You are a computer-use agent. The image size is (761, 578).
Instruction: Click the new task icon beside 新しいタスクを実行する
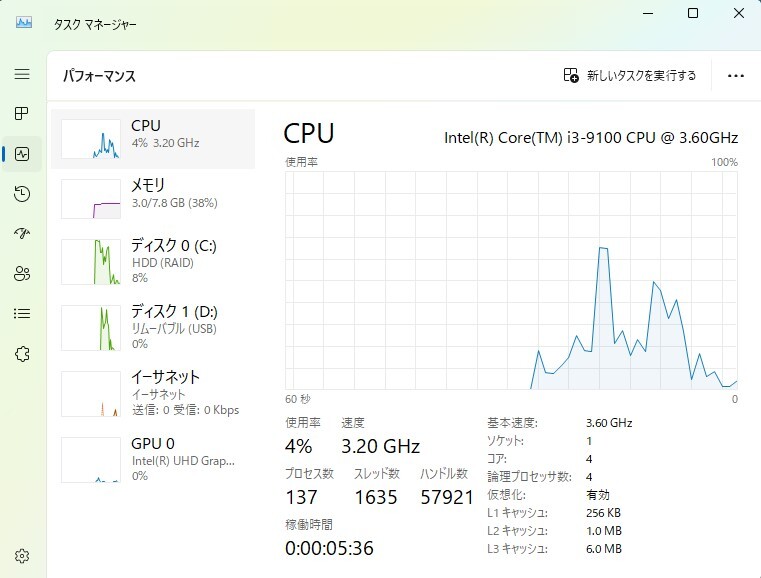(x=571, y=75)
